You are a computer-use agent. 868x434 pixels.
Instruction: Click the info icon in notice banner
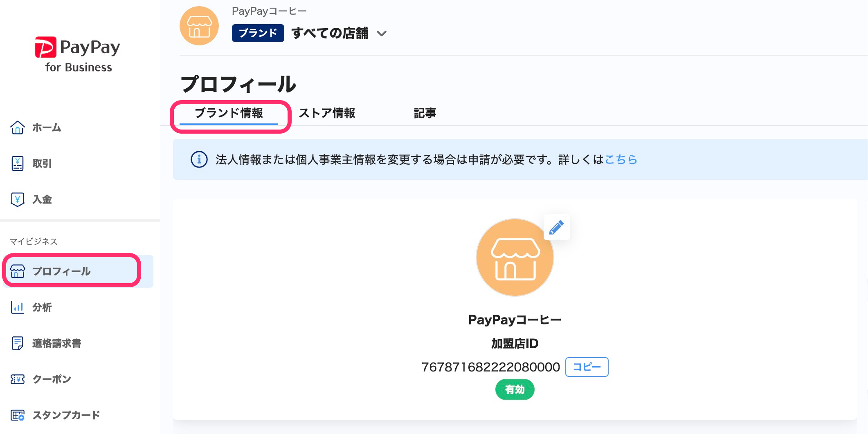(x=199, y=159)
